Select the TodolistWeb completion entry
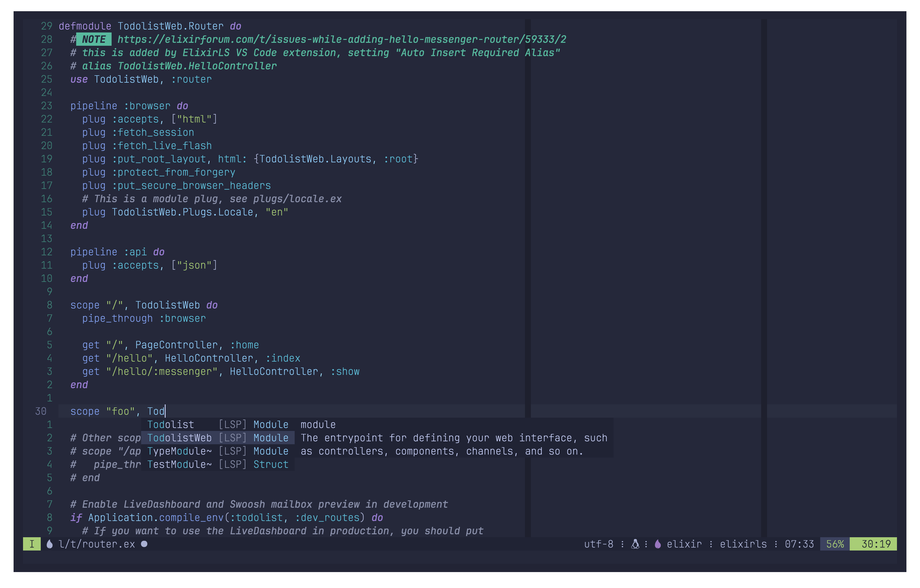This screenshot has width=920, height=588. point(180,438)
